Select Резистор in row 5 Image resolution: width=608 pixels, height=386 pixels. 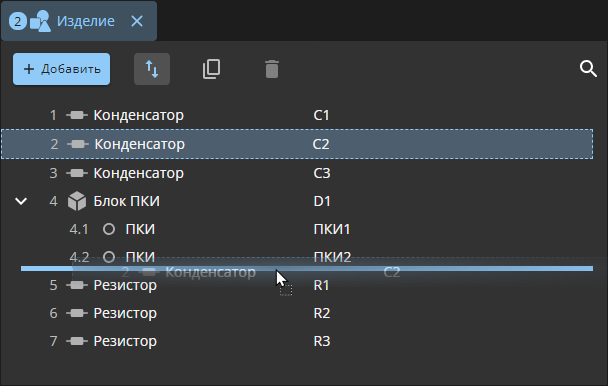pyautogui.click(x=125, y=285)
